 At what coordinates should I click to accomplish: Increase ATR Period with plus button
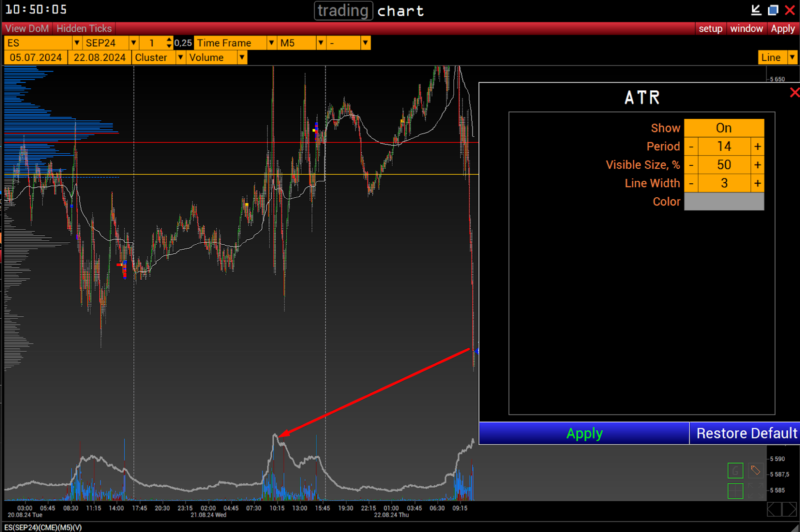(x=757, y=146)
